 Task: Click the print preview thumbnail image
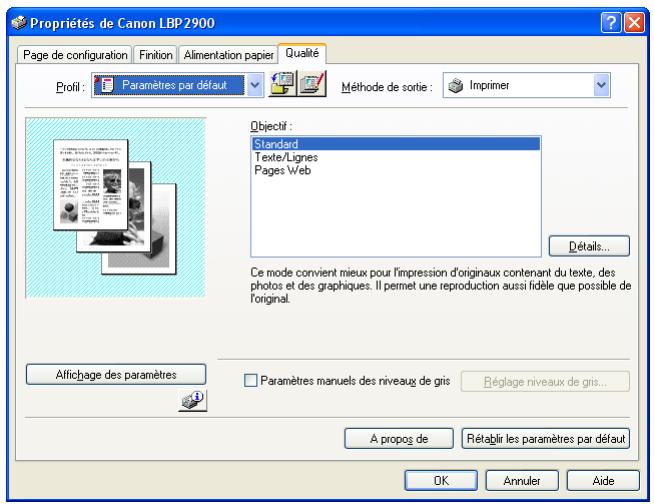115,207
